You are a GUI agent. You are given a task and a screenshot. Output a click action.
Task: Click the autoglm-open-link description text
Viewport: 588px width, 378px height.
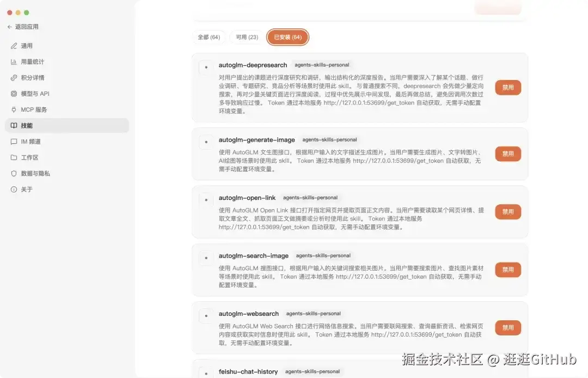pyautogui.click(x=351, y=218)
